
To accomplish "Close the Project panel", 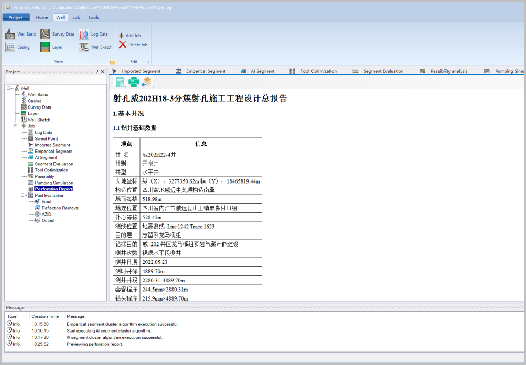I will click(x=103, y=71).
